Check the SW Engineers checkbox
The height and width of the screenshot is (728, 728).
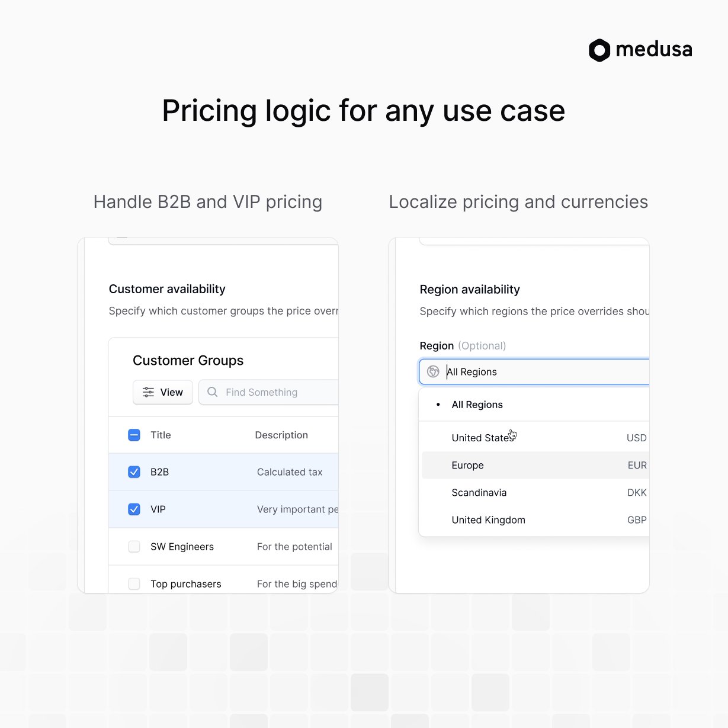tap(134, 547)
